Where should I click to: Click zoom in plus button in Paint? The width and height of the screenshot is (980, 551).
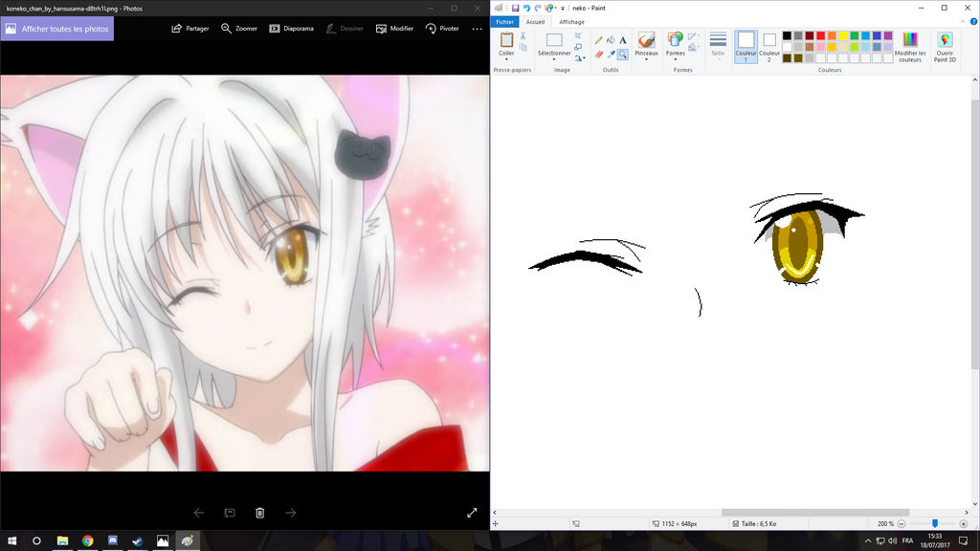click(963, 524)
